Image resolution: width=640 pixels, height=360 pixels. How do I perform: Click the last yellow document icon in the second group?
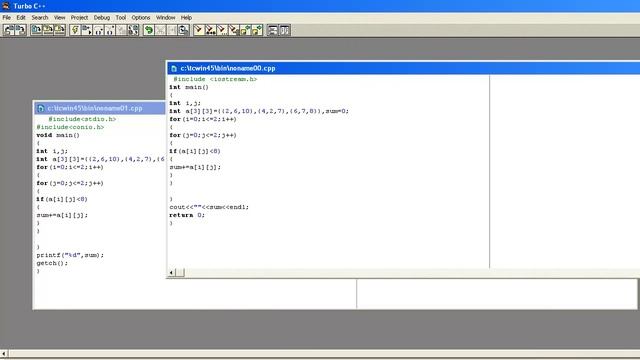click(60, 30)
